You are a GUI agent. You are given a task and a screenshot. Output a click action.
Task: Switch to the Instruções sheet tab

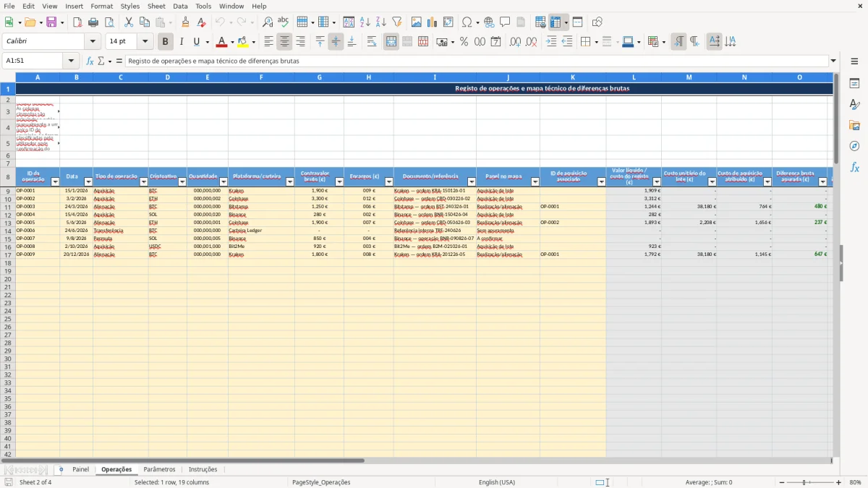click(x=203, y=470)
